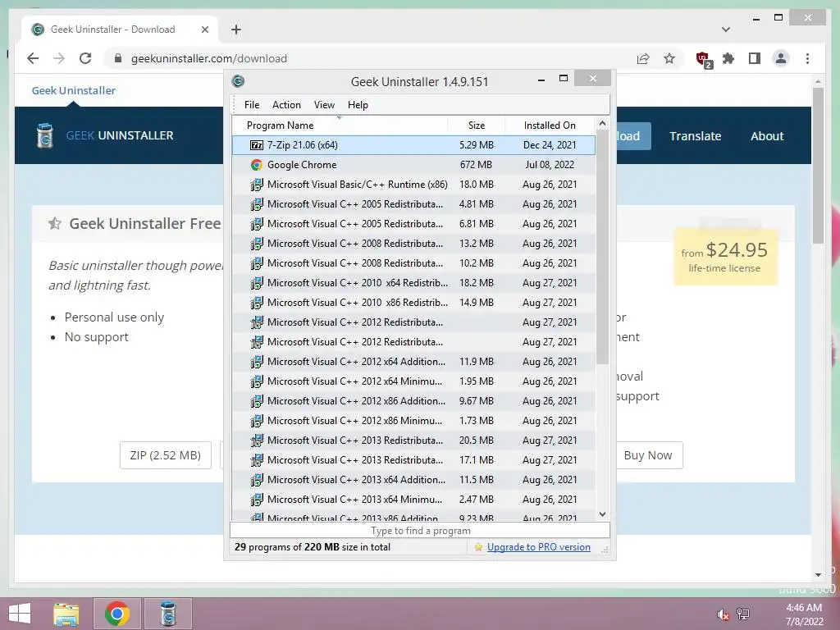
Task: Select Microsoft Visual C++ 2012 x64 Addition row
Action: [x=413, y=362]
